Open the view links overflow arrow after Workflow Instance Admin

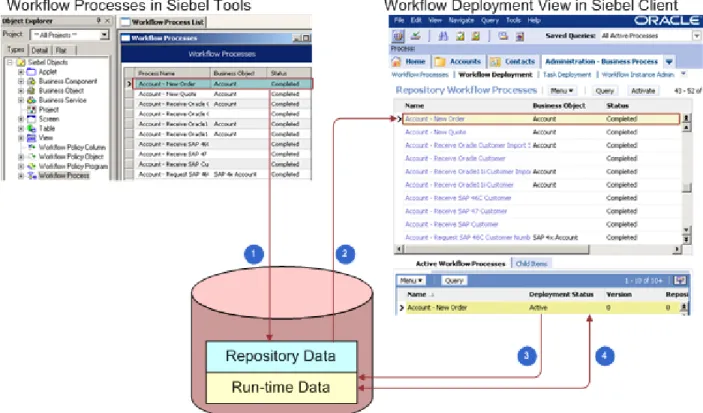(683, 74)
